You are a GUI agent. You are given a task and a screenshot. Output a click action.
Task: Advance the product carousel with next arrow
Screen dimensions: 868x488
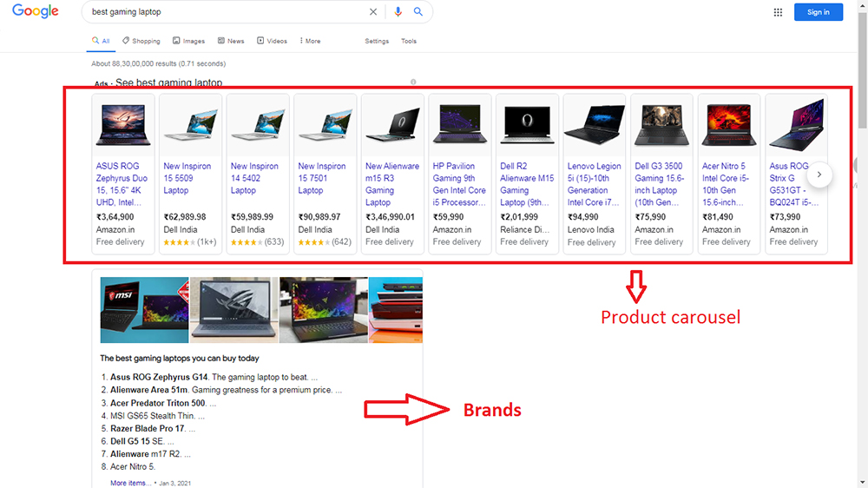tap(819, 175)
